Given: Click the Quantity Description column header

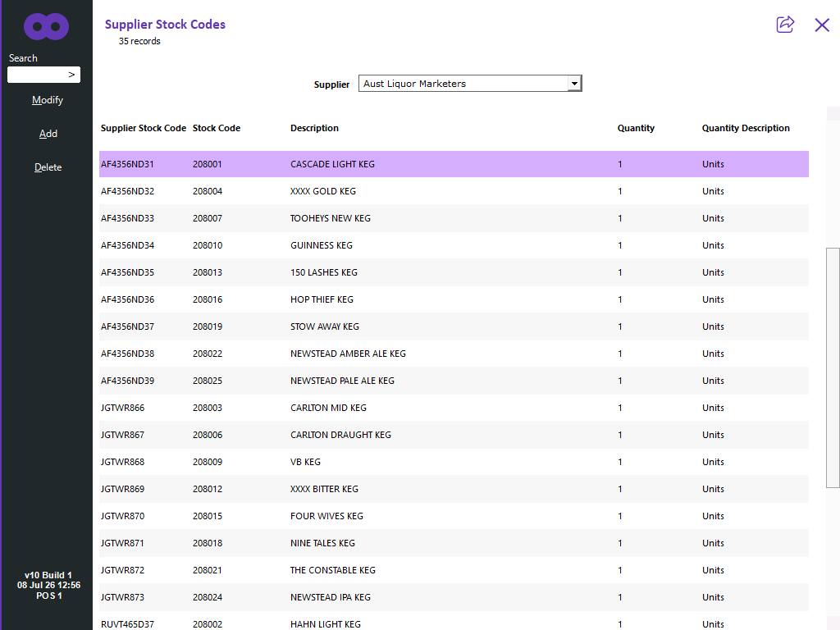Looking at the screenshot, I should [x=746, y=128].
